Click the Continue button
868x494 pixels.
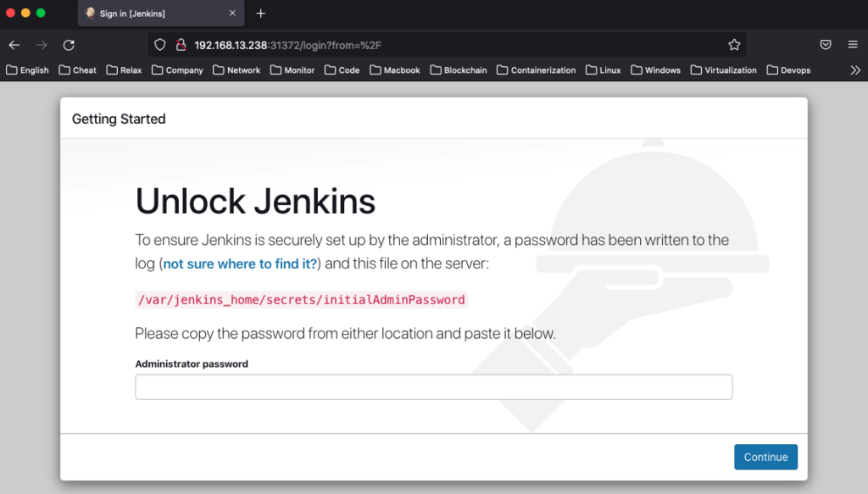pyautogui.click(x=765, y=457)
